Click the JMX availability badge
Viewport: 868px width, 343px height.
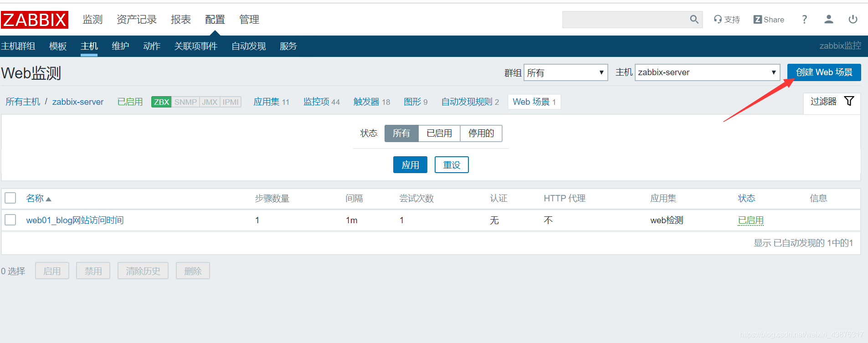click(x=210, y=102)
